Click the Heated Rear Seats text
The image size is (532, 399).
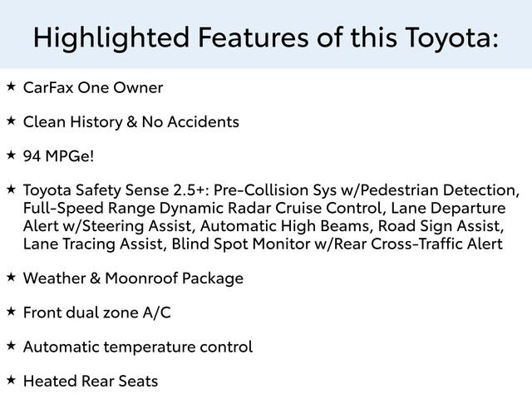coord(91,381)
